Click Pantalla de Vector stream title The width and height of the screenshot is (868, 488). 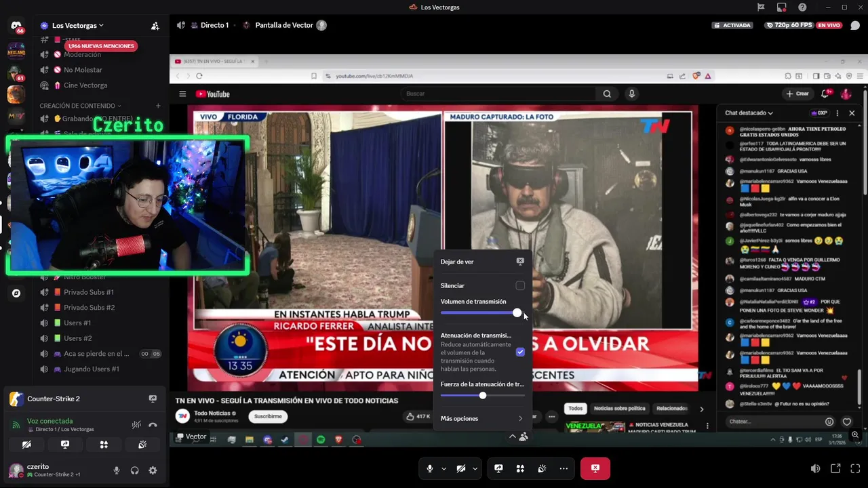[284, 25]
